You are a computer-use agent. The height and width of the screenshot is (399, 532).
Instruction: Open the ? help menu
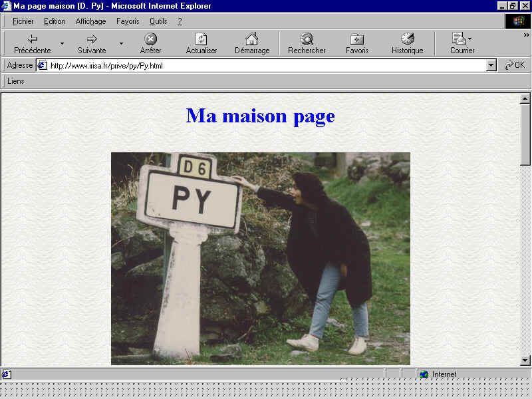pyautogui.click(x=180, y=21)
